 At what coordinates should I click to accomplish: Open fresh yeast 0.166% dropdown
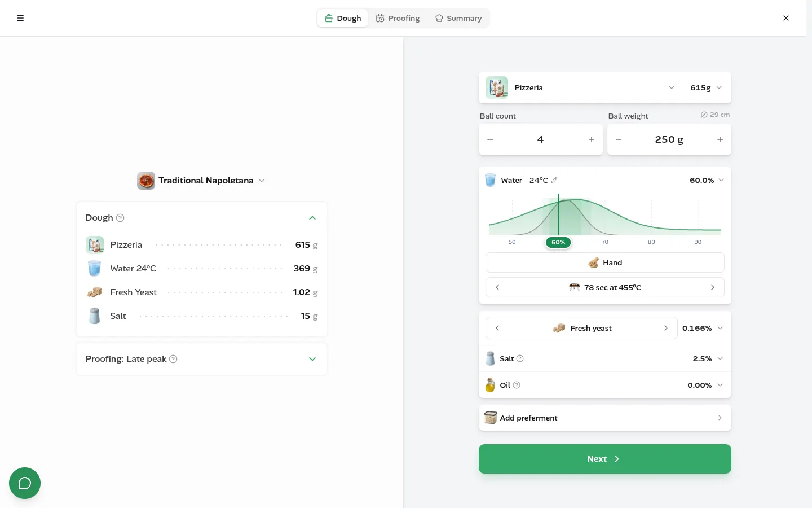point(703,328)
